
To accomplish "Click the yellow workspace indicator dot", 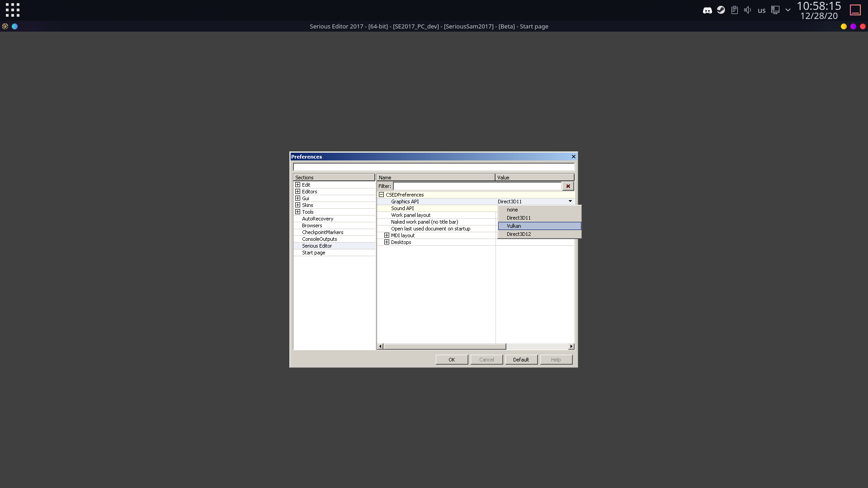I will click(x=843, y=27).
